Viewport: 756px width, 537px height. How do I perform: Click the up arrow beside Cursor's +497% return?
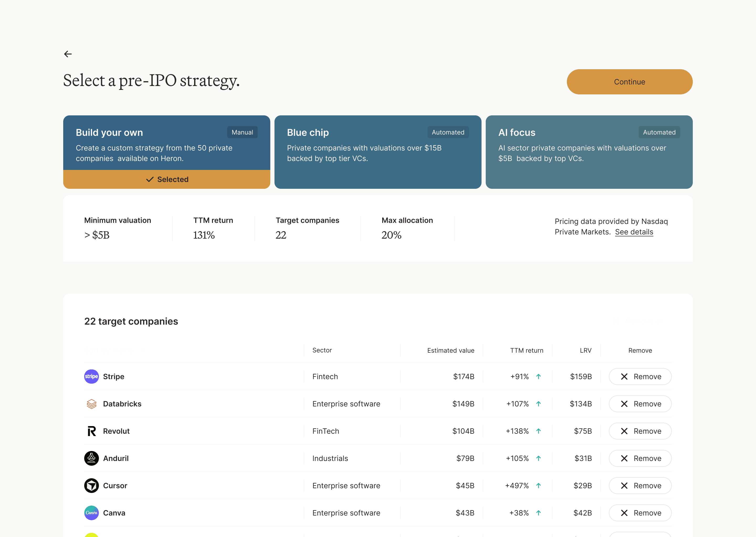(538, 486)
